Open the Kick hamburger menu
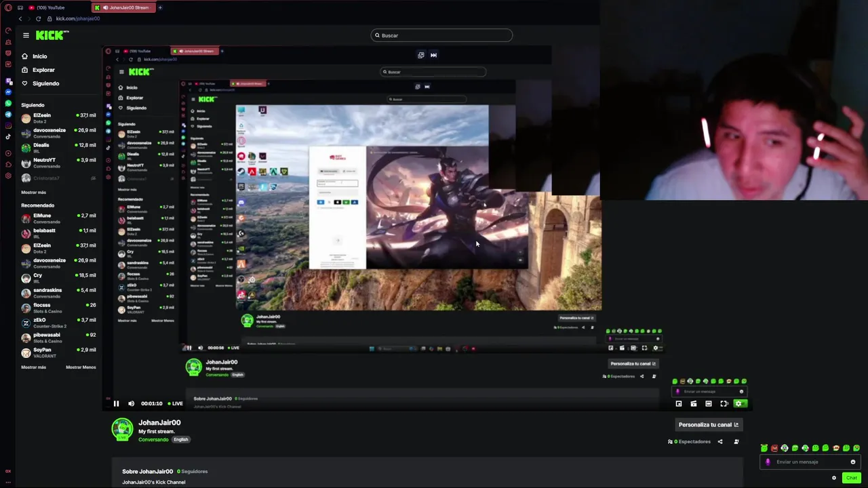Screen dimensions: 868x488 pos(26,35)
